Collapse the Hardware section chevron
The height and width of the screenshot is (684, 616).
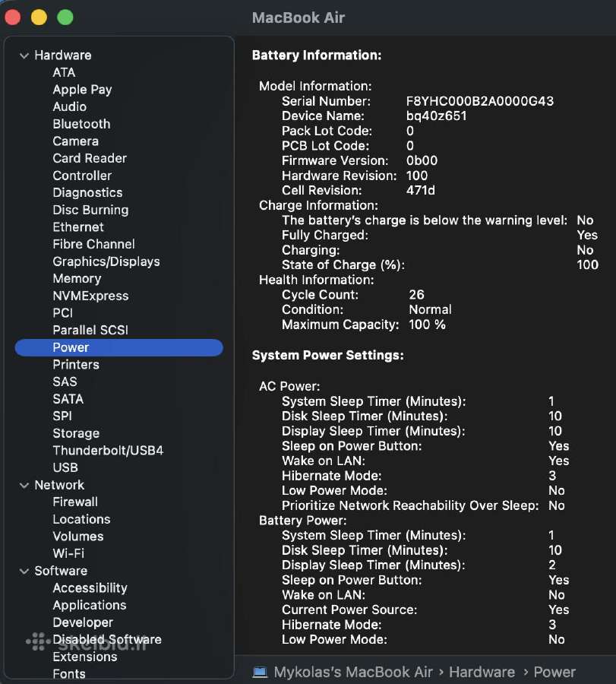pyautogui.click(x=24, y=55)
